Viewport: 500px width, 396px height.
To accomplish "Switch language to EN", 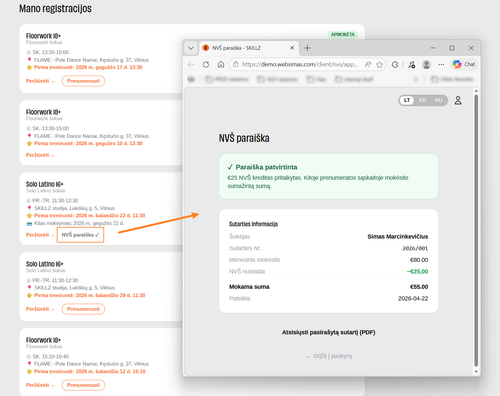I will click(422, 100).
